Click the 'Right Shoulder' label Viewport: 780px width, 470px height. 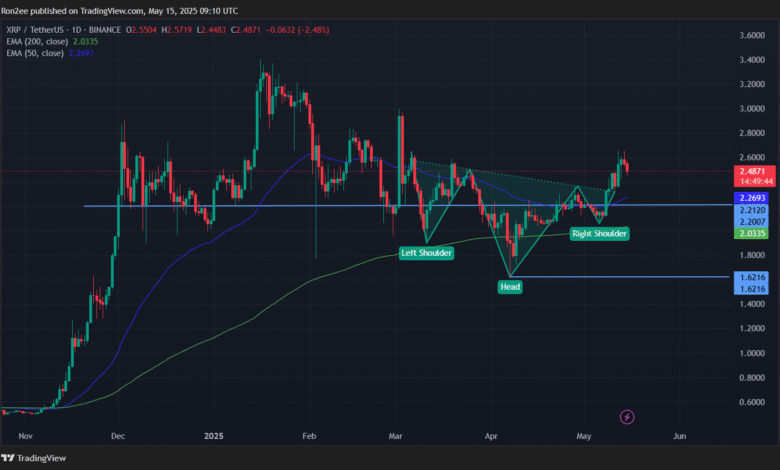(599, 234)
